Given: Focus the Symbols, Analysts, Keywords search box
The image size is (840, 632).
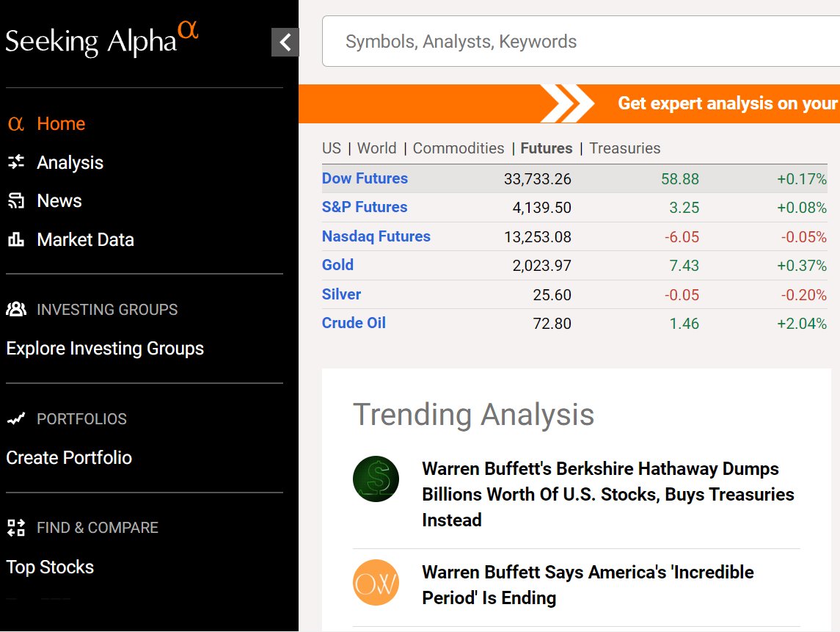Looking at the screenshot, I should pyautogui.click(x=581, y=41).
